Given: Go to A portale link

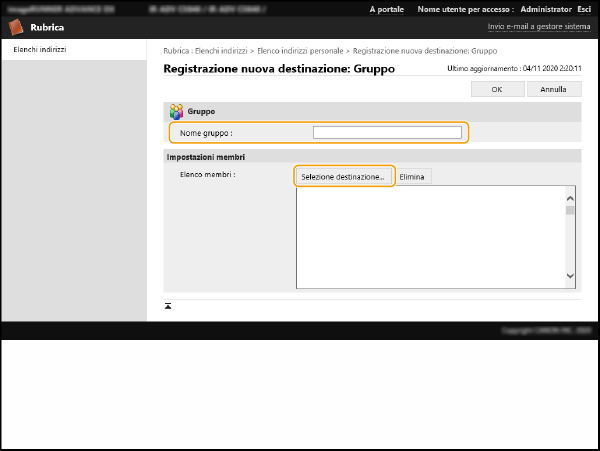Looking at the screenshot, I should tap(386, 9).
